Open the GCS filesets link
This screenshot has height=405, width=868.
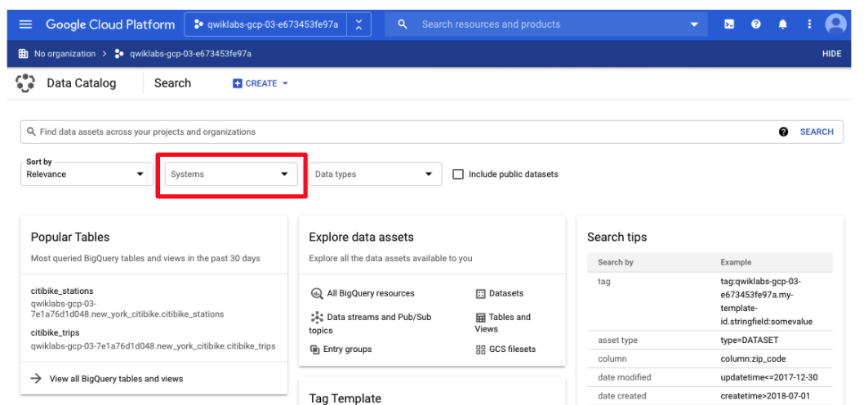click(513, 349)
